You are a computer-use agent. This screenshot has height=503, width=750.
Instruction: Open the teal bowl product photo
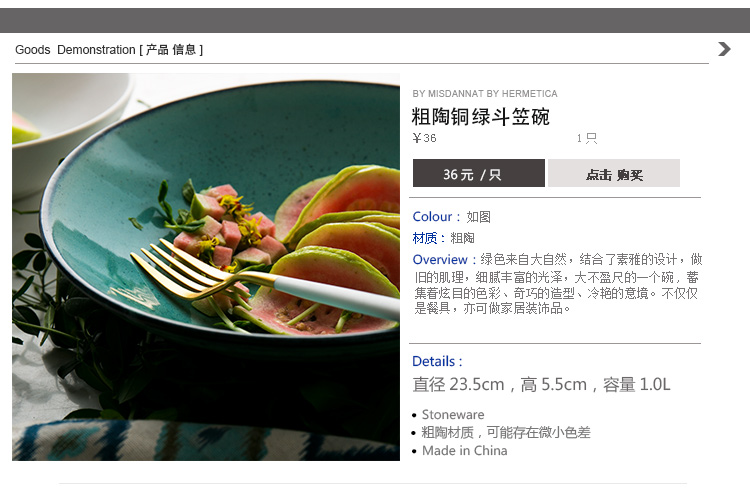point(206,267)
